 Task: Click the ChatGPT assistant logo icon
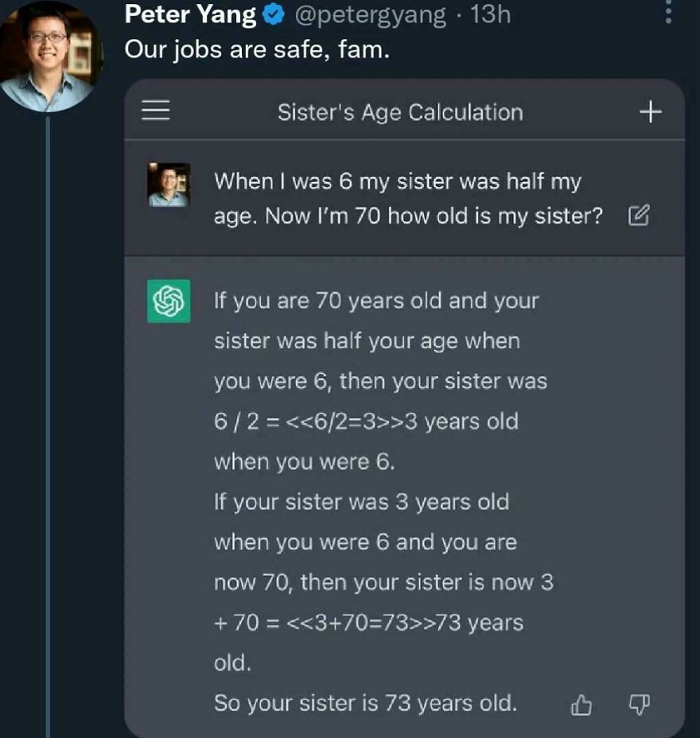coord(168,301)
